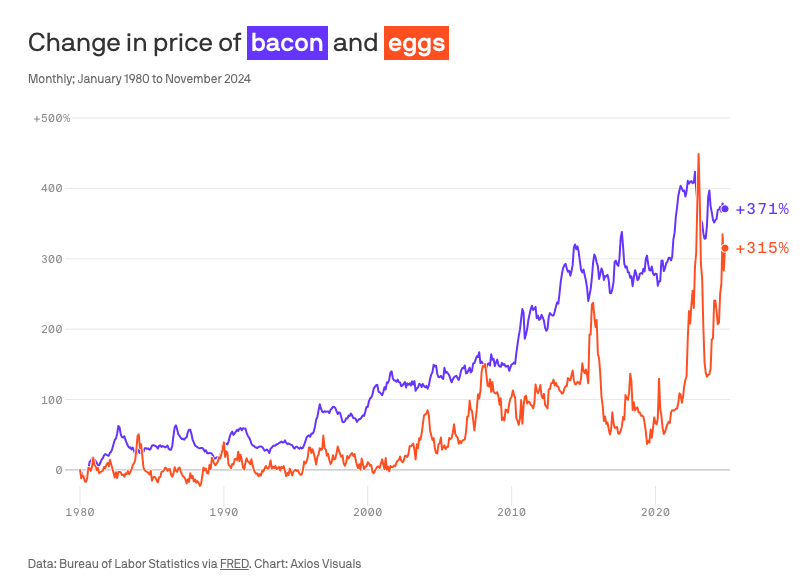This screenshot has width=808, height=582.
Task: Click the 100 y-axis label
Action: tap(52, 400)
